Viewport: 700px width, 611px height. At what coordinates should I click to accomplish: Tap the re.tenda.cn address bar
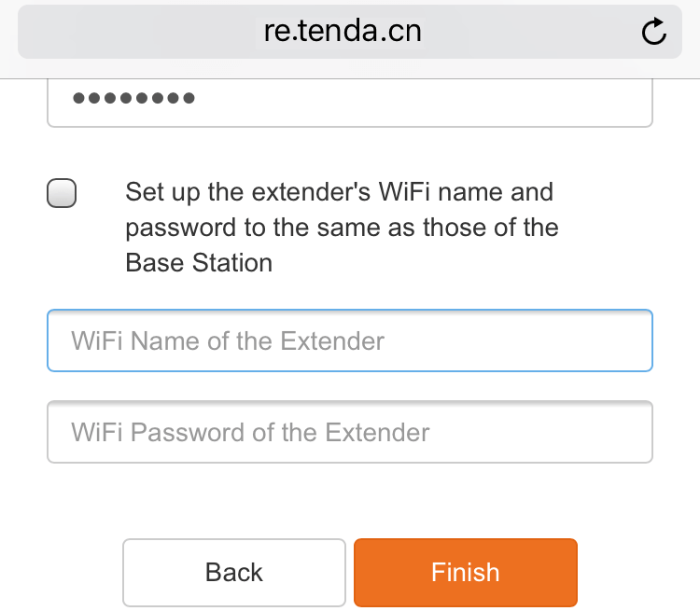tap(342, 32)
